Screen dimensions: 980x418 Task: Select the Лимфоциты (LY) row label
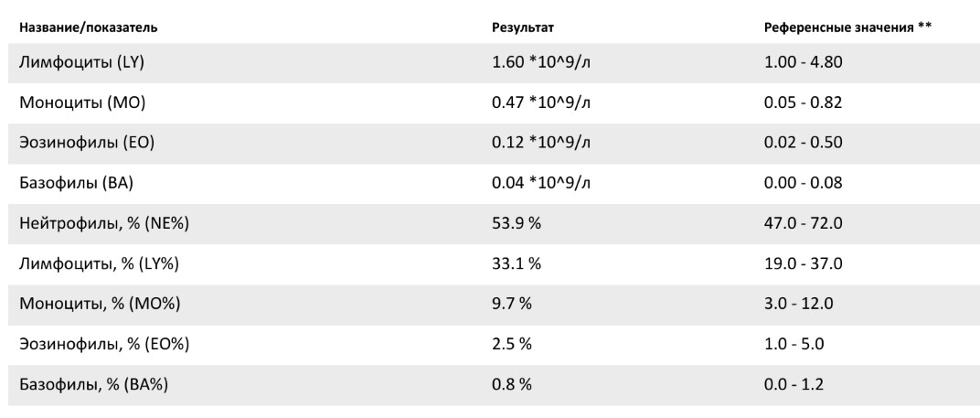coord(78,62)
